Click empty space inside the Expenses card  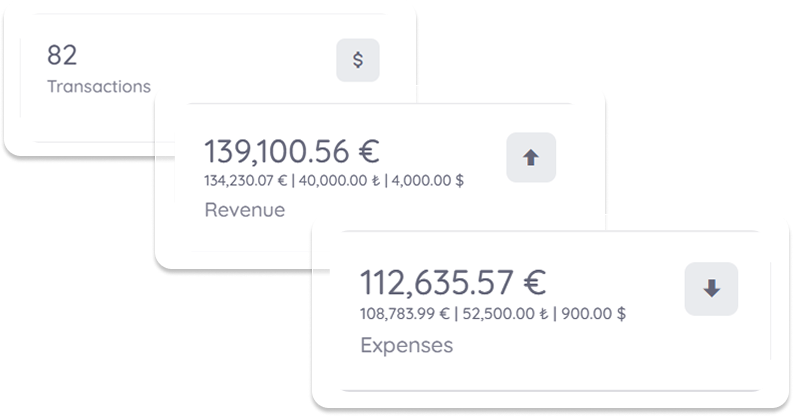coord(600,355)
